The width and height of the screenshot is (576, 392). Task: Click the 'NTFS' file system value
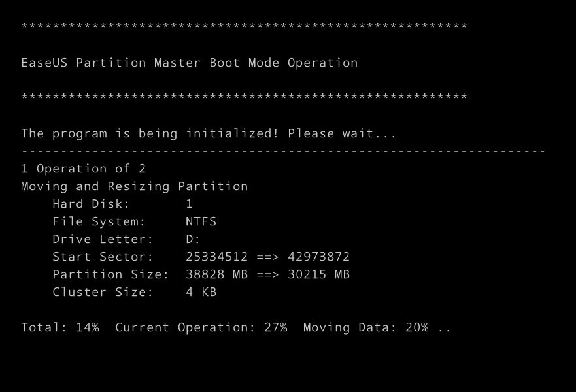(x=201, y=221)
